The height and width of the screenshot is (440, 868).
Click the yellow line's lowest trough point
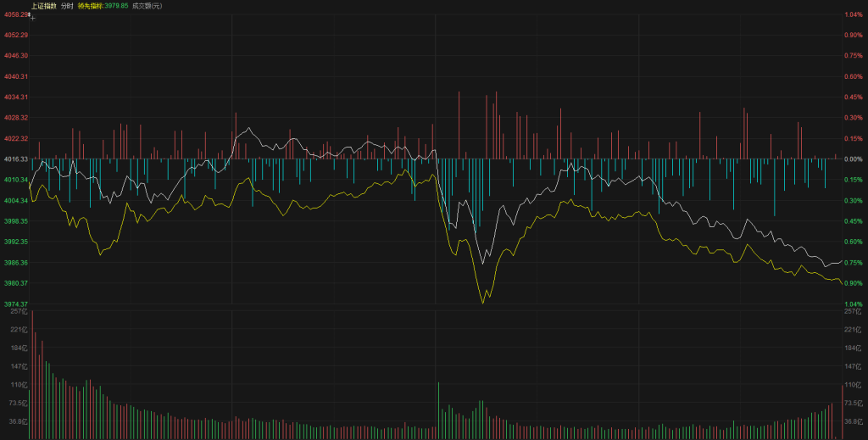(483, 302)
